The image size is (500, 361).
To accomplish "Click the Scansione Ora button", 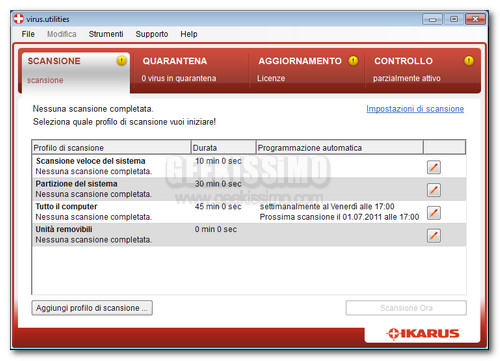I will [406, 308].
